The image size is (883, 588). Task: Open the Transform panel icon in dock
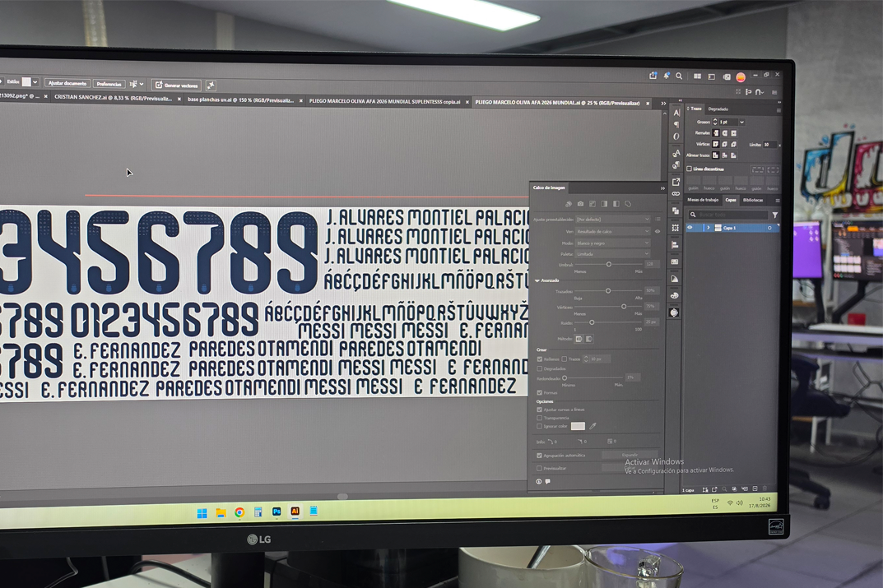click(675, 228)
